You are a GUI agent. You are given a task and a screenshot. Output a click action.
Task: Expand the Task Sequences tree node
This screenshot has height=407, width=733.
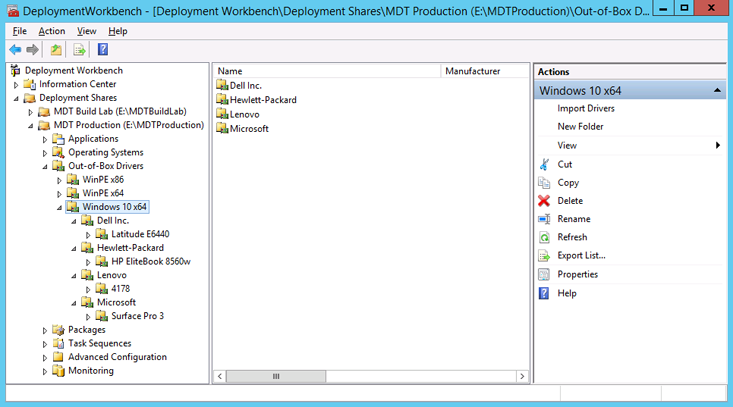tap(45, 343)
